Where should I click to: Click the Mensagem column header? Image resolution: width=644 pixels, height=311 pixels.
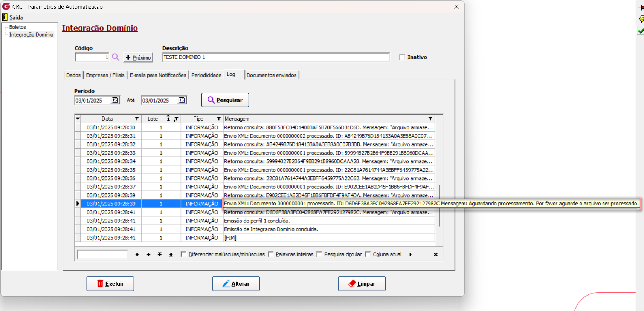click(x=328, y=119)
